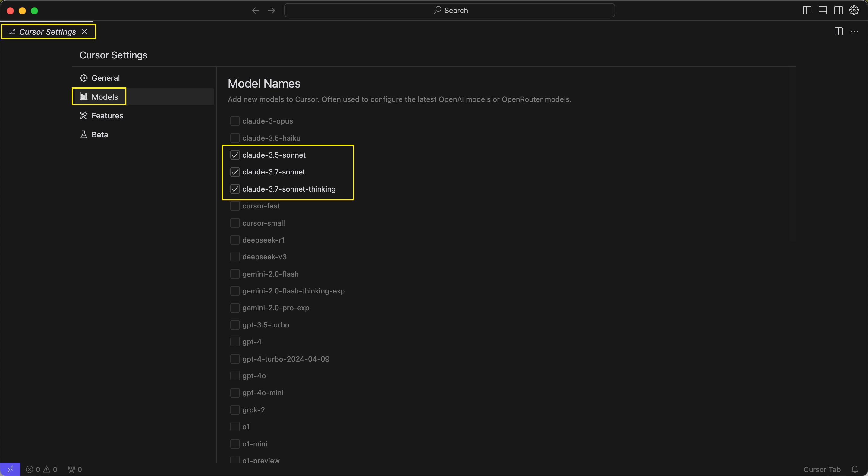Enable the gpt-4o model option
This screenshot has width=868, height=476.
(235, 376)
